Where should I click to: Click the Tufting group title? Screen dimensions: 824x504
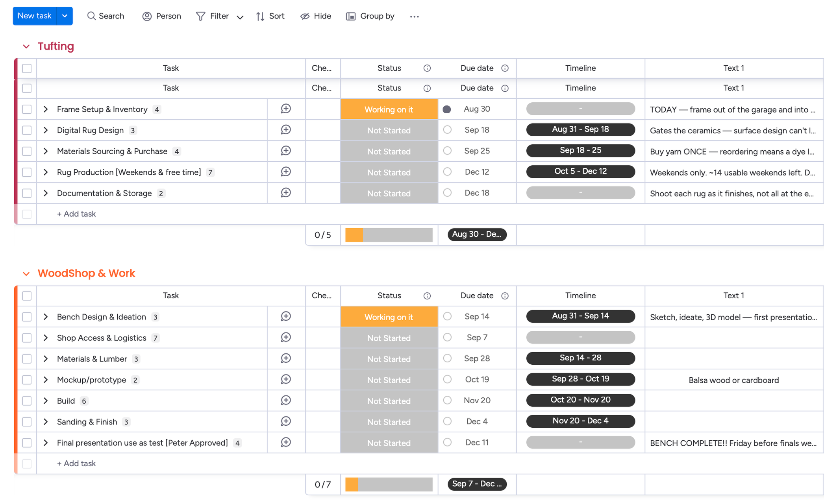pos(56,46)
